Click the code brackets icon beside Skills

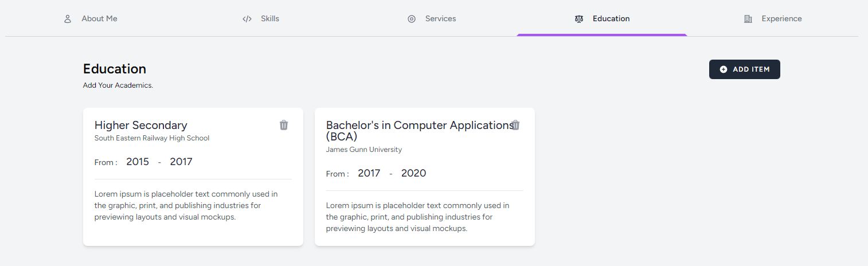tap(247, 19)
